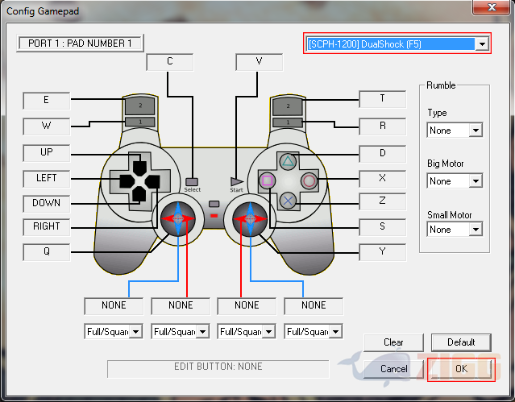Click the circle button on the gamepad
This screenshot has width=515, height=402.
point(309,181)
